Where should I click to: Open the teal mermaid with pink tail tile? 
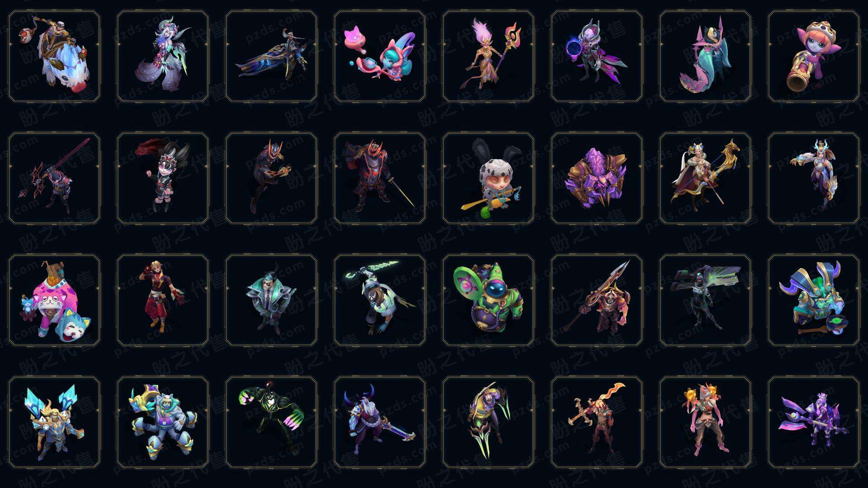705,56
